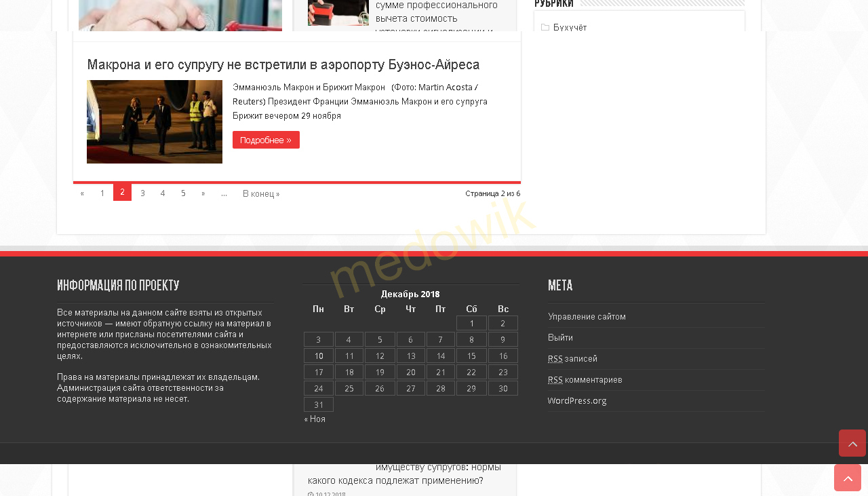Click the Выйти logout link
Image resolution: width=868 pixels, height=496 pixels.
[x=560, y=338]
